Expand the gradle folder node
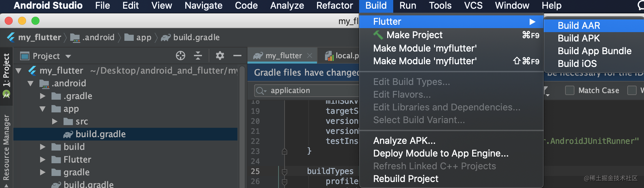The width and height of the screenshot is (644, 188). click(42, 172)
